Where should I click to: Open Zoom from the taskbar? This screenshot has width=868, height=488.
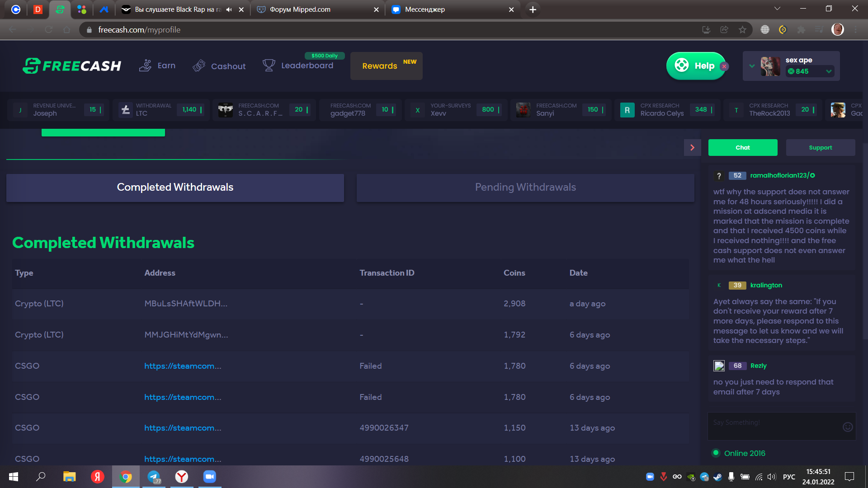210,477
